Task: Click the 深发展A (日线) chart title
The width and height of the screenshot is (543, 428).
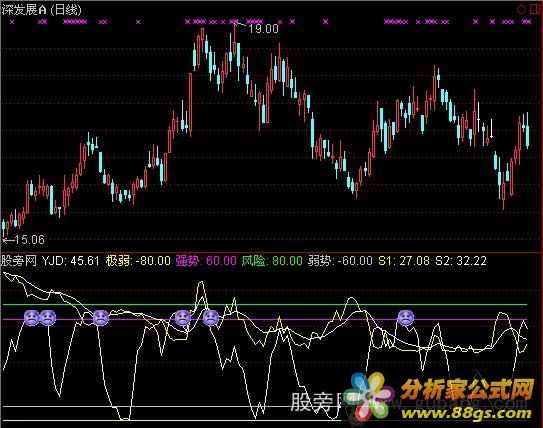Action: [41, 10]
